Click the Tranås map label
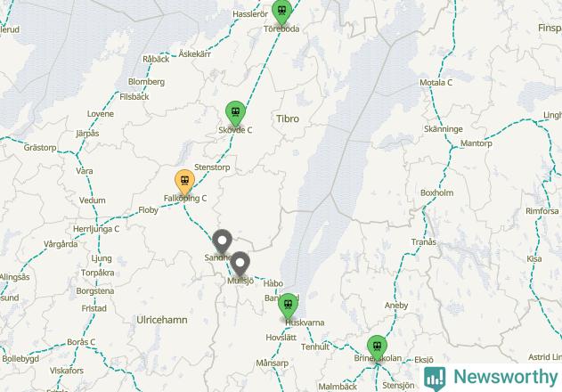Image resolution: width=562 pixels, height=392 pixels. 424,242
